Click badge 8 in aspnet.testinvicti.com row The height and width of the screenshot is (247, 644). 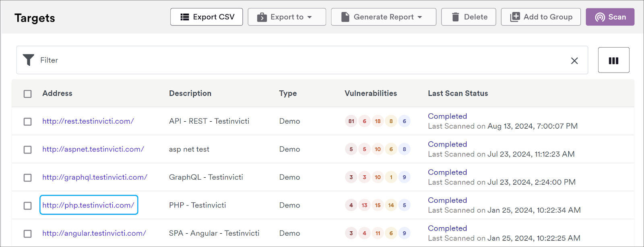pos(404,149)
